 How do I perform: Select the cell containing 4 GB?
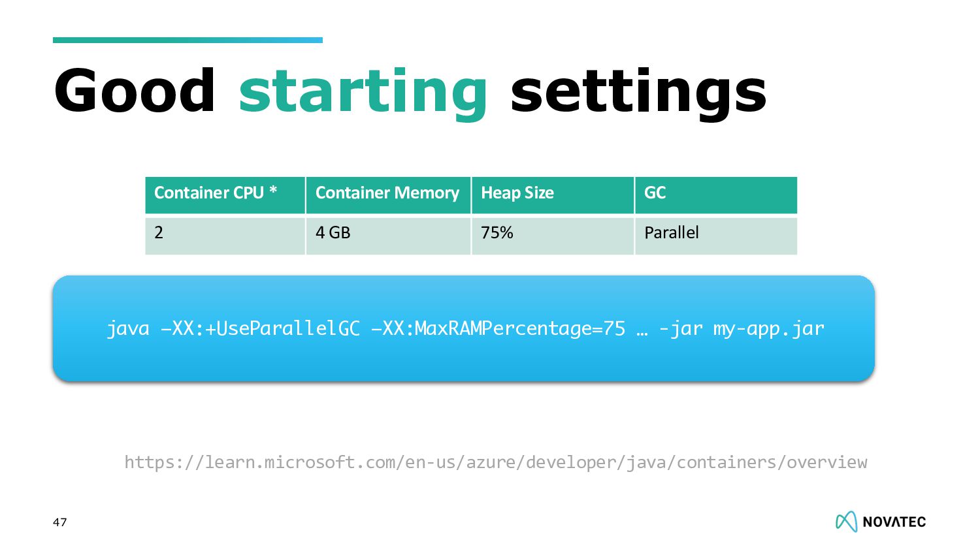click(388, 235)
